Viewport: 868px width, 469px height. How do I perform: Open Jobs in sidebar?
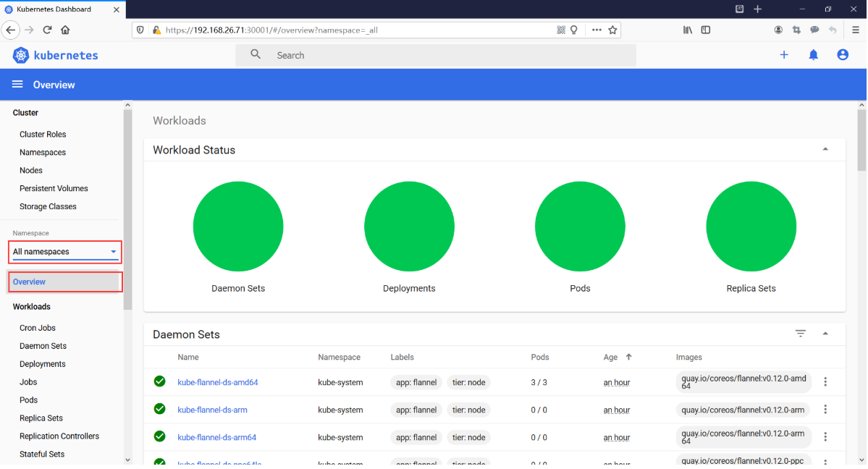(x=28, y=382)
